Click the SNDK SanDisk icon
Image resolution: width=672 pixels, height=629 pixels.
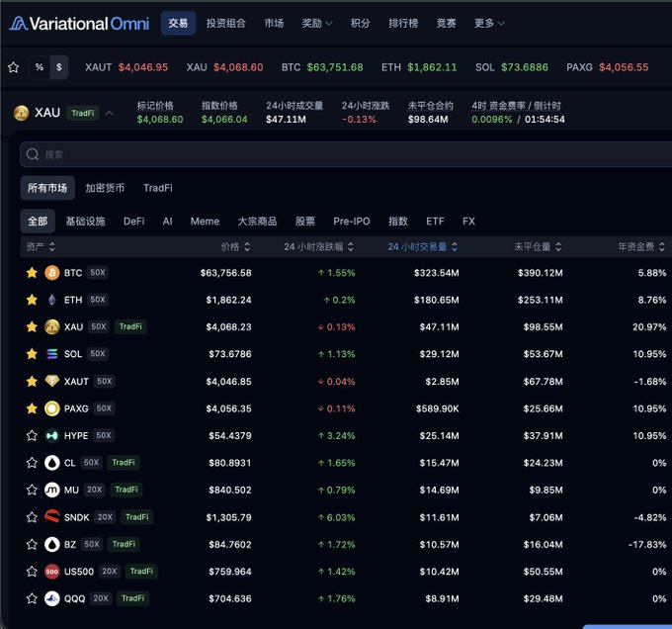point(51,517)
